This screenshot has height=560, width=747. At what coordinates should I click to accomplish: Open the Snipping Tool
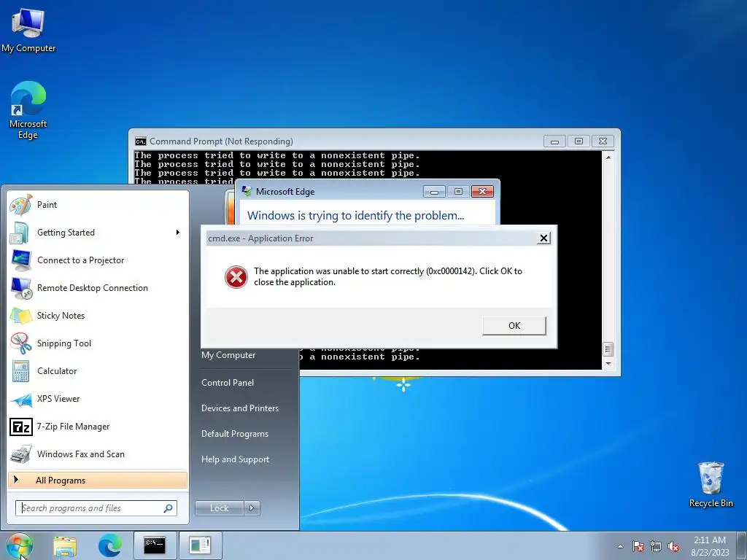pyautogui.click(x=98, y=343)
